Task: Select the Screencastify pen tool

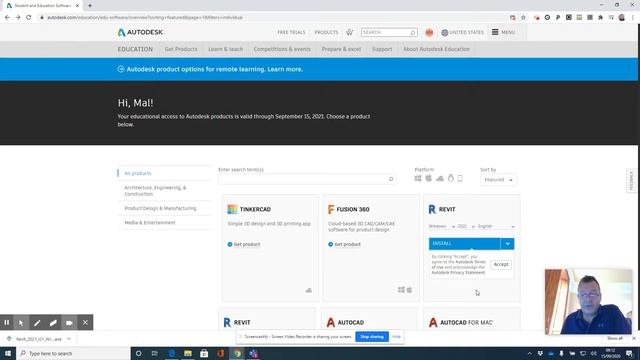Action: (37, 322)
